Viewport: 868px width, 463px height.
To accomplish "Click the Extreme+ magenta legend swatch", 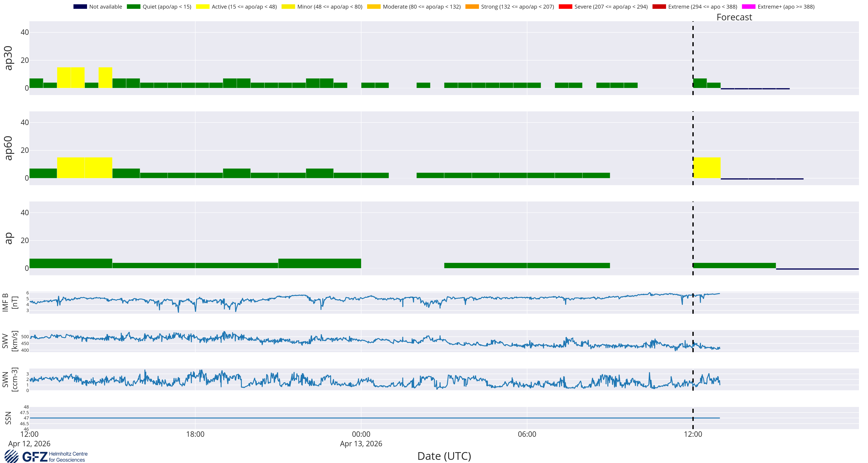I will coord(748,7).
